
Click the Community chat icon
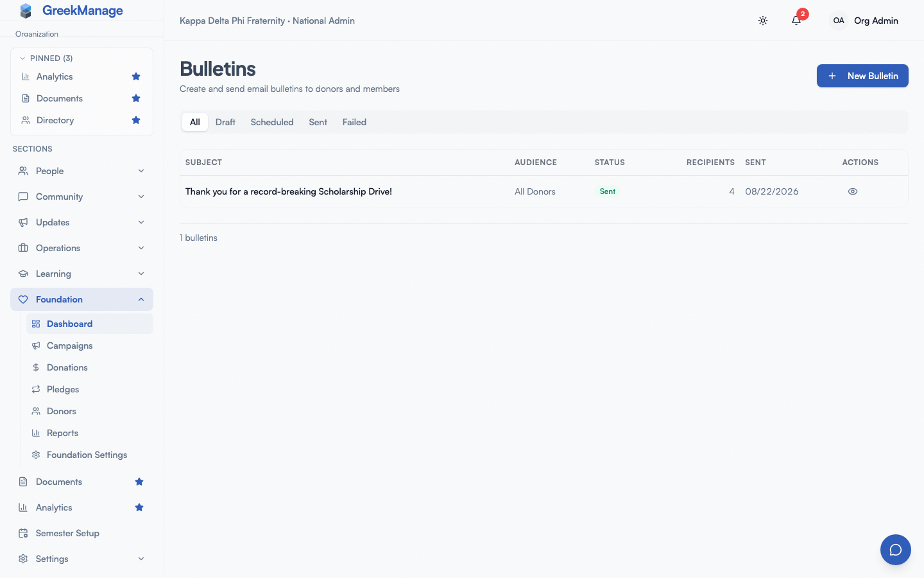click(23, 197)
